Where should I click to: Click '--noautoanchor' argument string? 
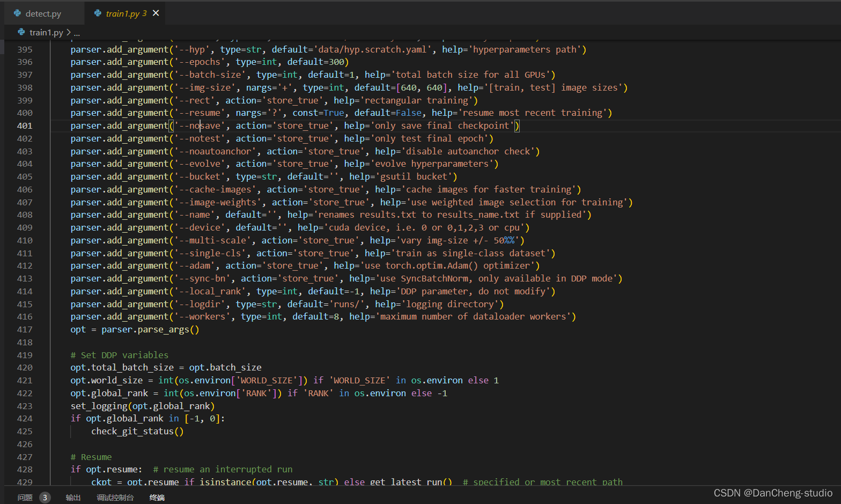click(215, 152)
